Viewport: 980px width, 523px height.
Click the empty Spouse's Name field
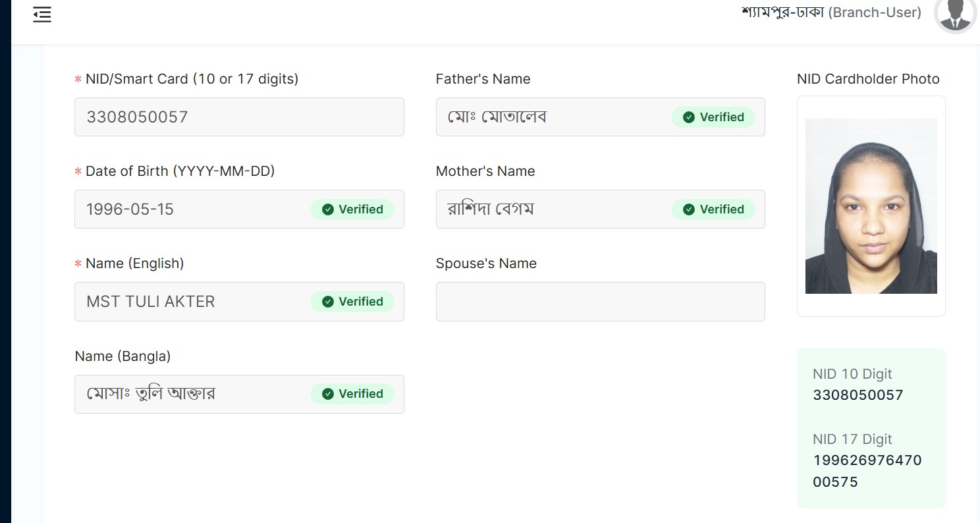[x=600, y=302]
